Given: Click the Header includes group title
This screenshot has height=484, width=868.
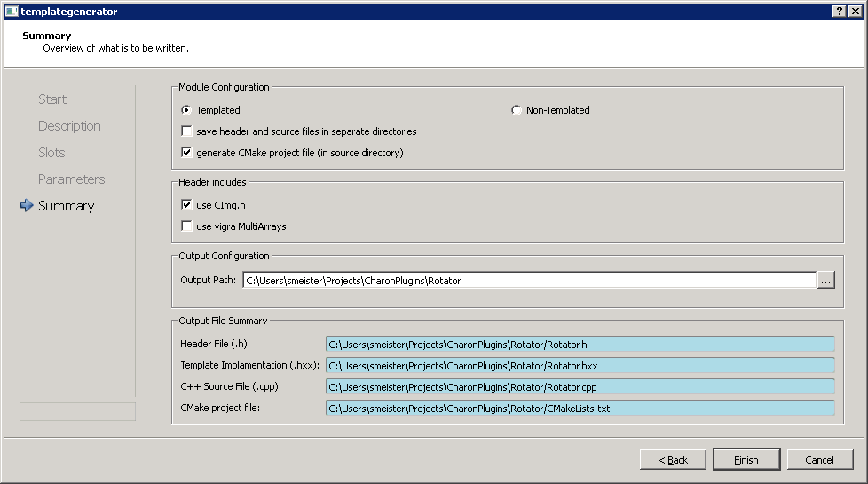Looking at the screenshot, I should pos(212,182).
